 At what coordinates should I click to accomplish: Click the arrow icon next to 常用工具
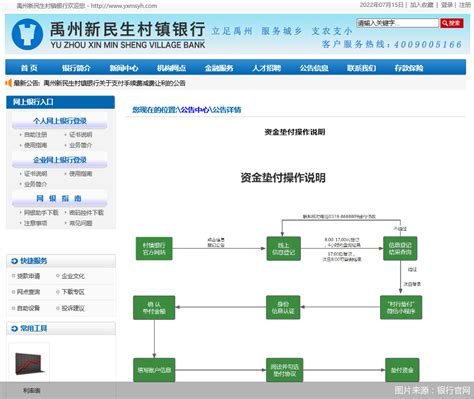coord(14,329)
